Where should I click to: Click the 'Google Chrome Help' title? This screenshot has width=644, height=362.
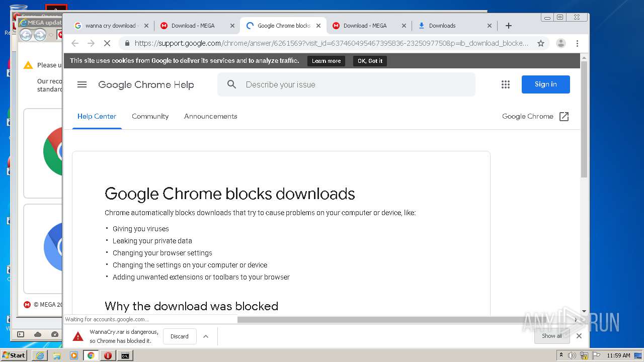click(x=146, y=85)
